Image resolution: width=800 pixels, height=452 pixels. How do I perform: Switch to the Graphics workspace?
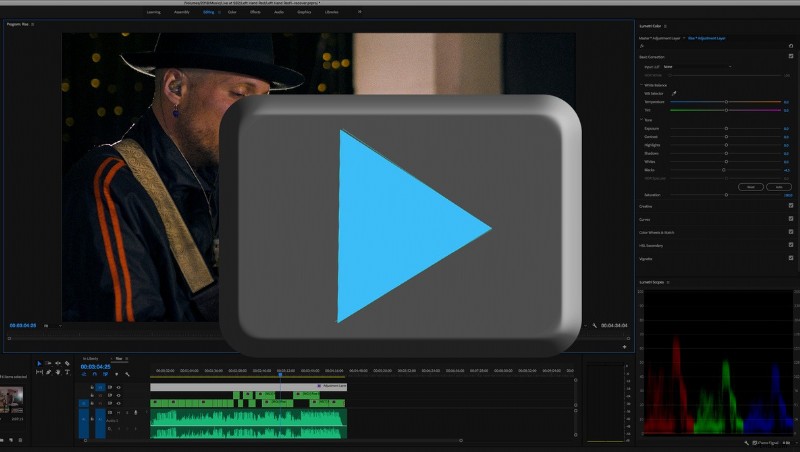(x=304, y=12)
